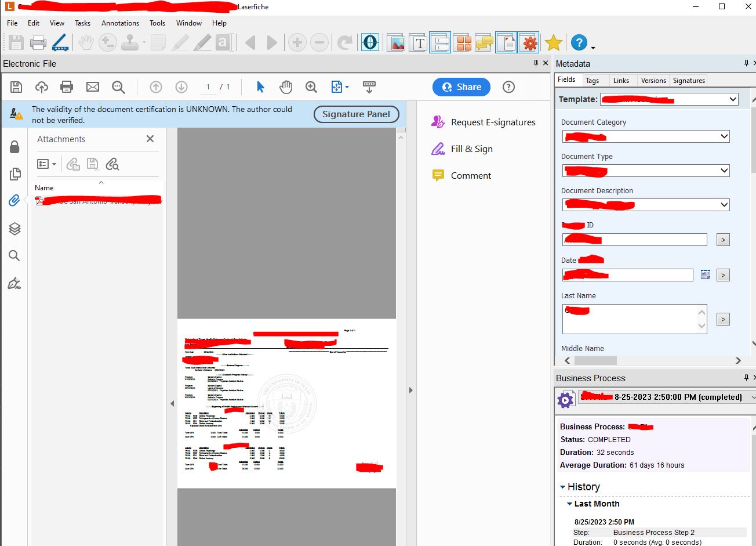This screenshot has width=756, height=546.
Task: Click the blue Share button
Action: [461, 87]
